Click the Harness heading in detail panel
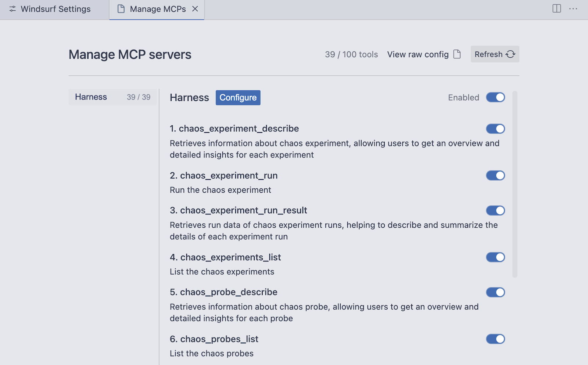Screen dimensions: 588x365 pyautogui.click(x=189, y=98)
